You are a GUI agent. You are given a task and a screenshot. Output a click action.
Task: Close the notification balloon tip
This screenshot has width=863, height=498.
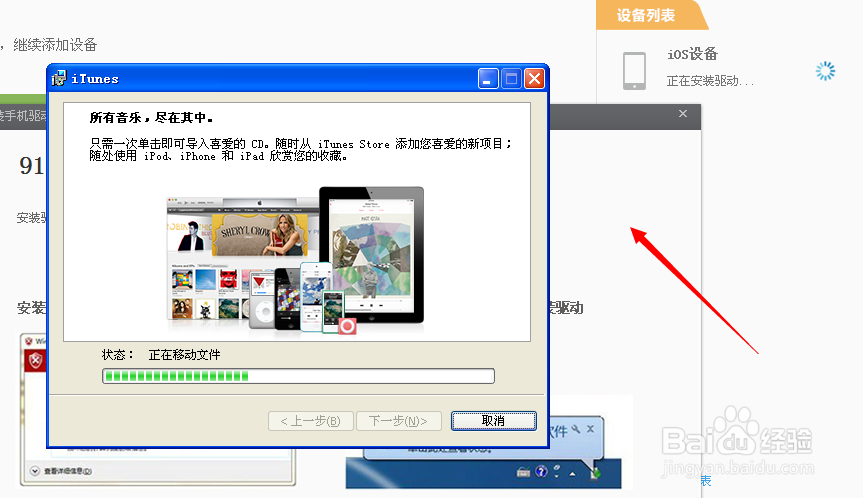[x=590, y=429]
